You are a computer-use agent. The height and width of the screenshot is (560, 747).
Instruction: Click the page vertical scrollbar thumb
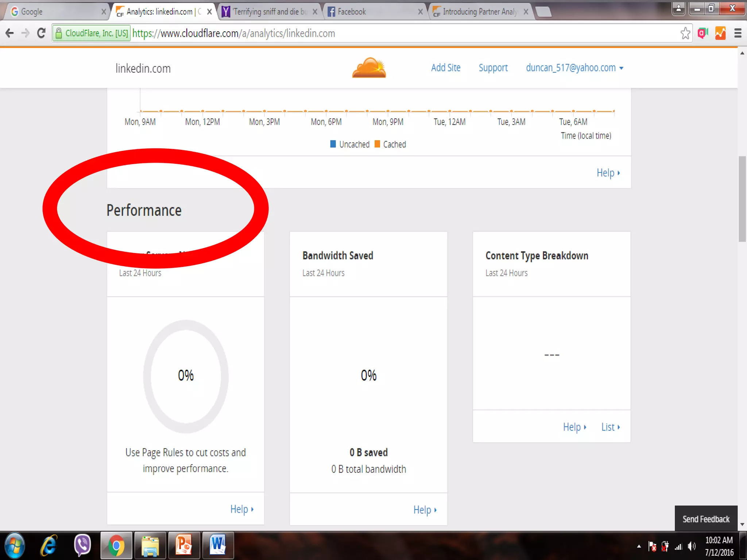(x=742, y=199)
